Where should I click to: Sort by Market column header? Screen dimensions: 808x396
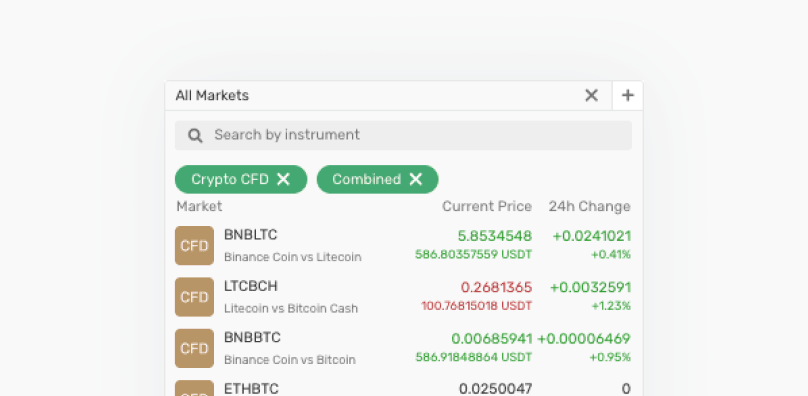(199, 206)
